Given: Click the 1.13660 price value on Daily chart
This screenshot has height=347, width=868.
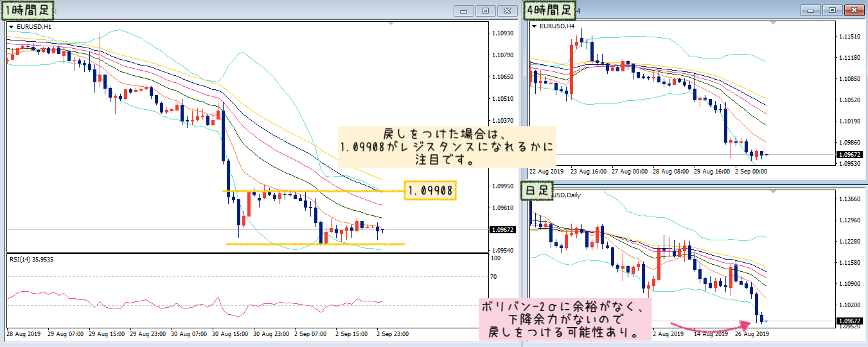Looking at the screenshot, I should coord(850,199).
